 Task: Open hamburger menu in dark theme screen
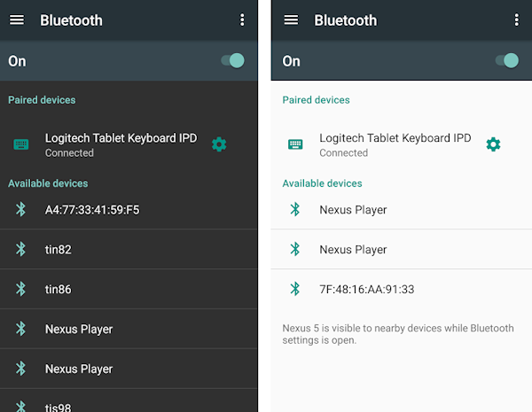[x=17, y=20]
